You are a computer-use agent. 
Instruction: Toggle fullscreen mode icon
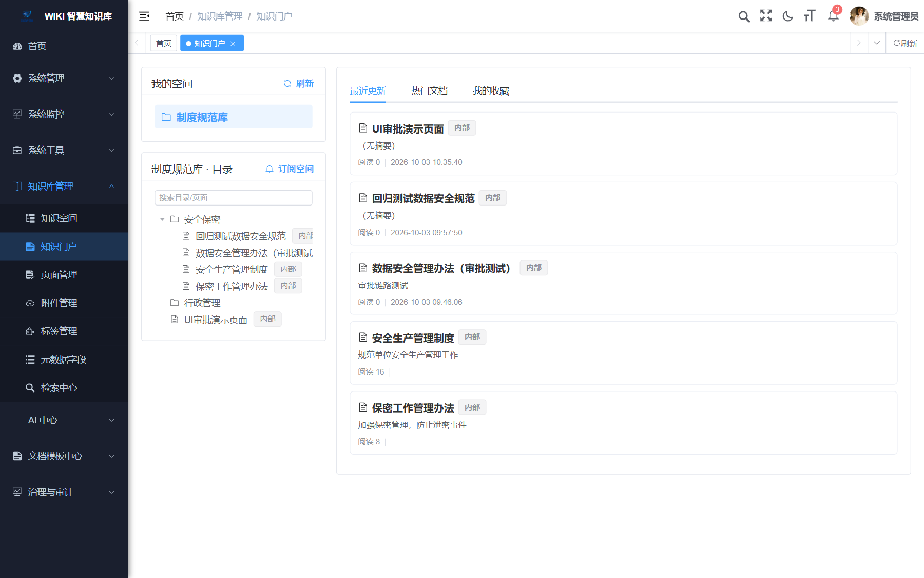tap(766, 16)
